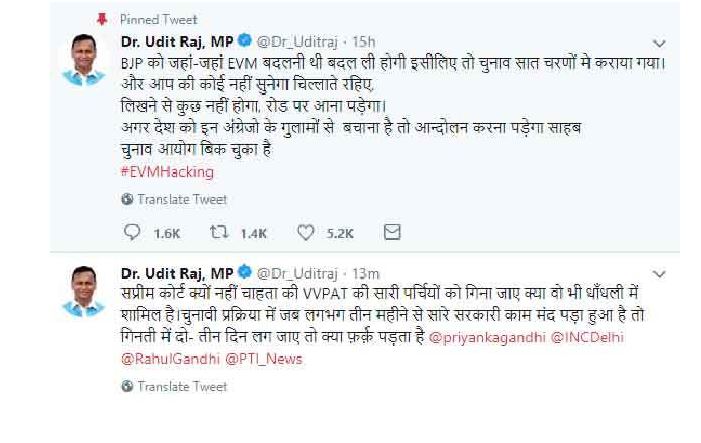Image resolution: width=701 pixels, height=443 pixels.
Task: Click Translate Tweet on the pinned tweet
Action: click(x=181, y=199)
